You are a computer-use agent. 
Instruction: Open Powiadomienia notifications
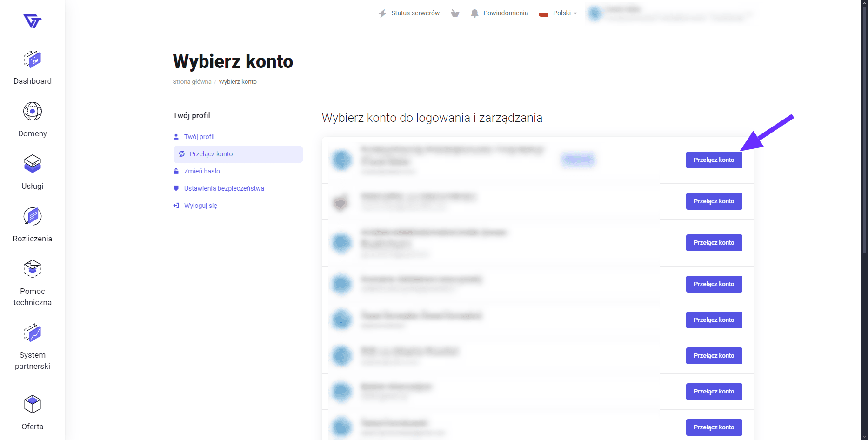point(500,13)
